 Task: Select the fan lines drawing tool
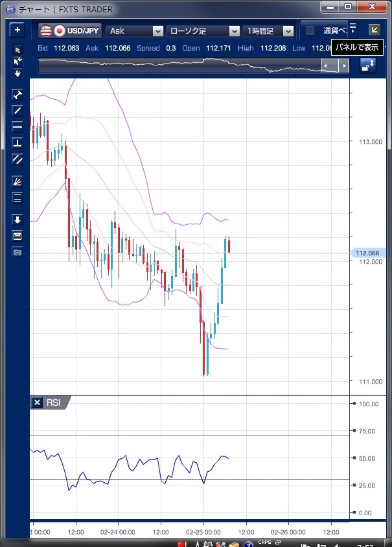[x=17, y=181]
